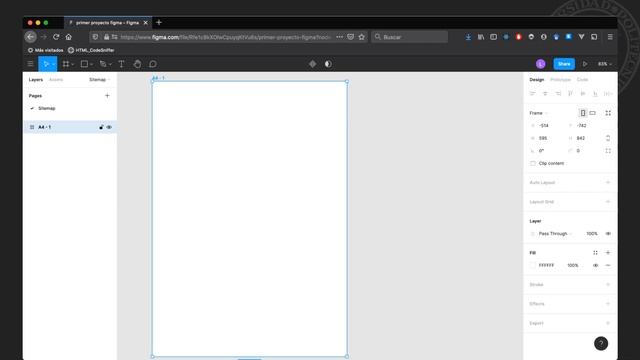Open the Frame type dropdown
The width and height of the screenshot is (640, 360).
(x=538, y=113)
